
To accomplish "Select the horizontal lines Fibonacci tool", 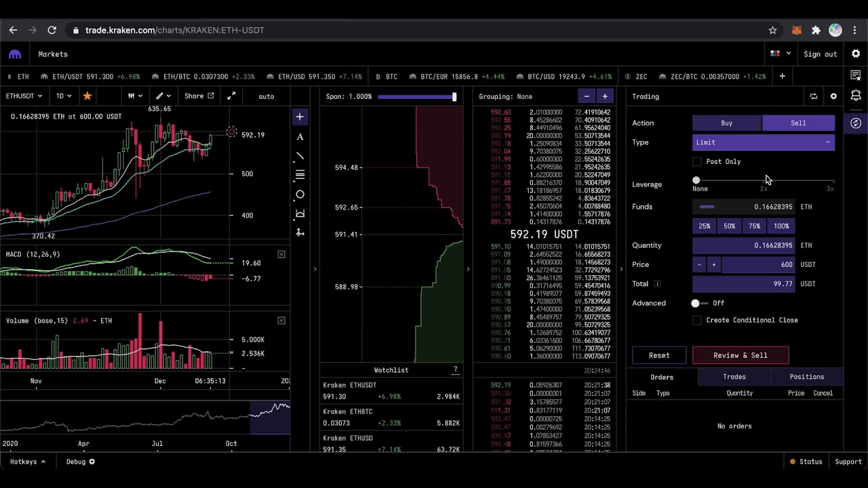I will click(x=299, y=175).
